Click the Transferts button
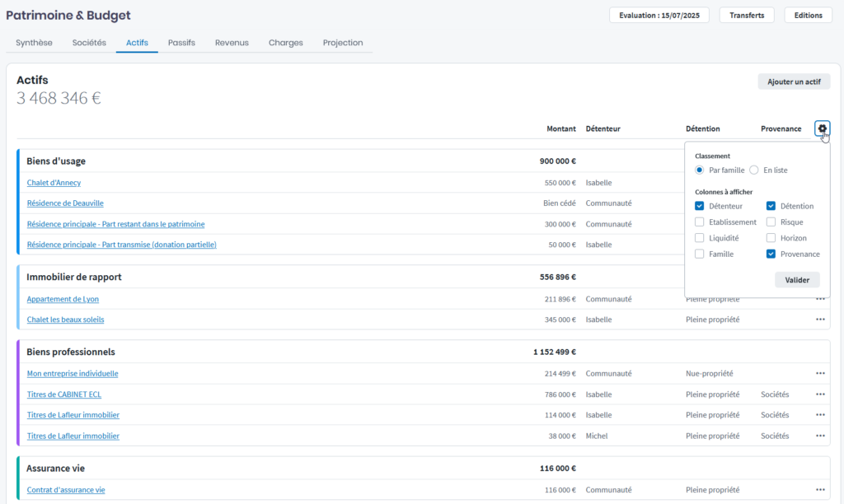 click(x=747, y=15)
